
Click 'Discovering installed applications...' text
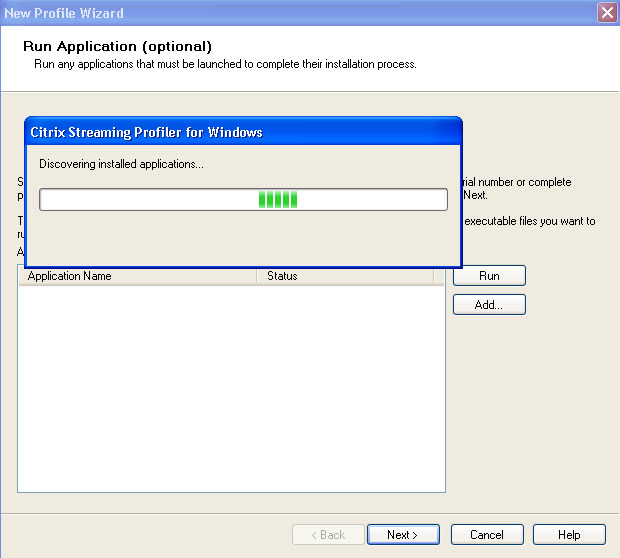[121, 164]
